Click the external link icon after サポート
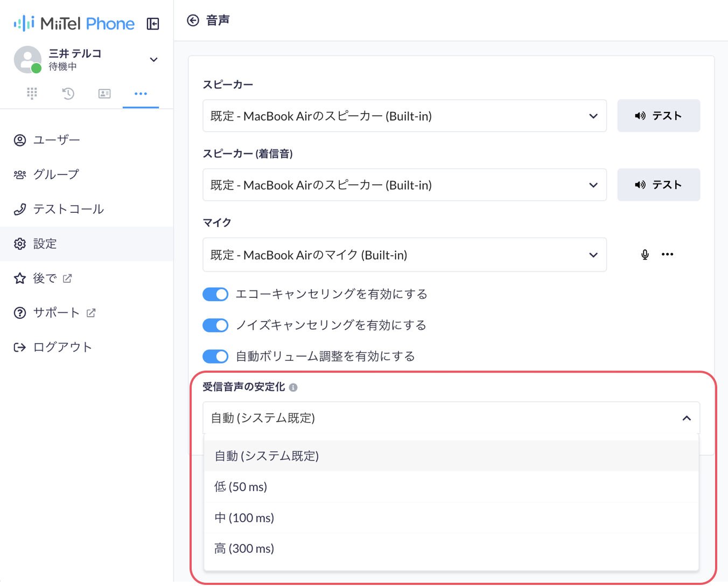728x586 pixels. [91, 312]
